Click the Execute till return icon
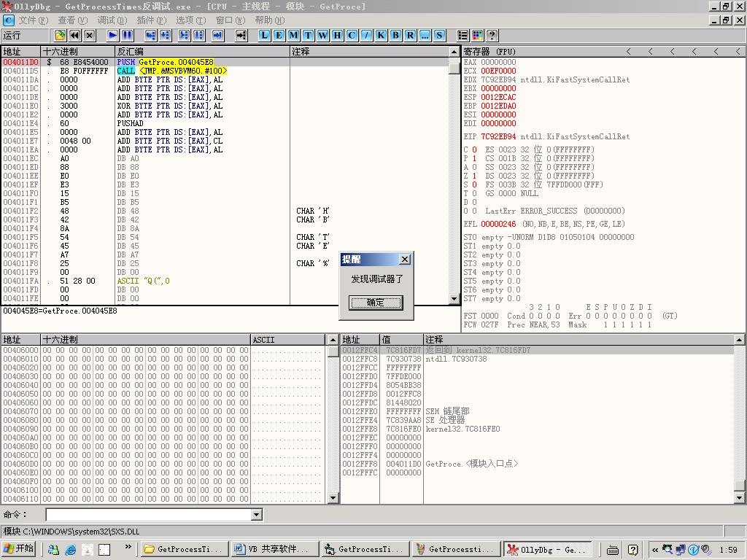The width and height of the screenshot is (747, 560). click(x=218, y=35)
